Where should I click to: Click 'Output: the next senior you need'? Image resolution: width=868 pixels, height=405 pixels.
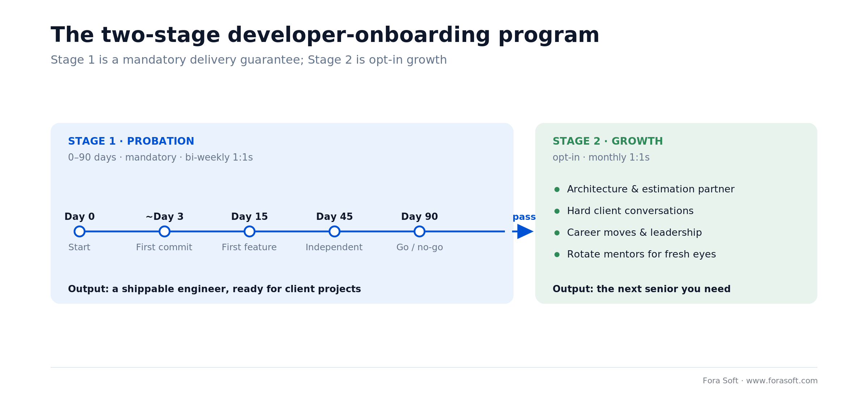click(x=642, y=289)
